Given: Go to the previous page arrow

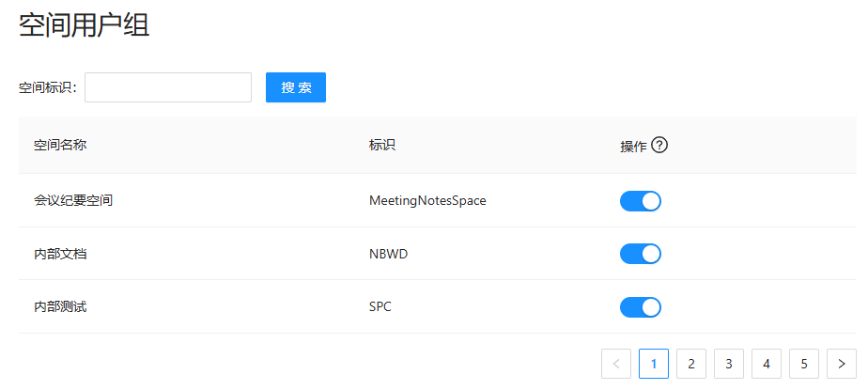Looking at the screenshot, I should point(616,364).
